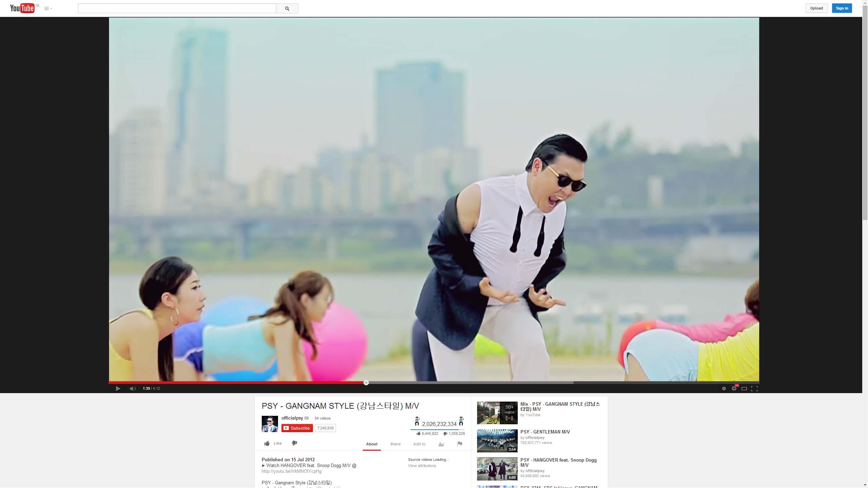Focus the YouTube search field

click(x=177, y=8)
